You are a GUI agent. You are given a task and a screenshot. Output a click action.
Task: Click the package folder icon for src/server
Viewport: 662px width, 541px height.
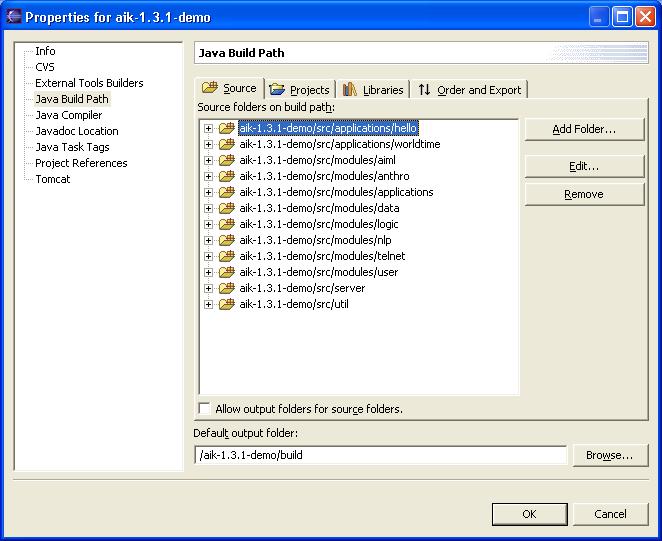pos(226,288)
